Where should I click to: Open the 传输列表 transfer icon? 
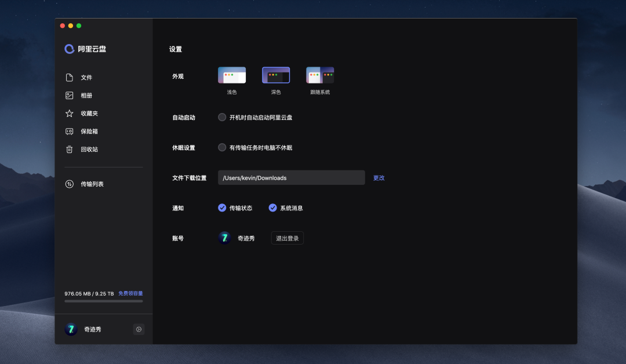(x=70, y=184)
